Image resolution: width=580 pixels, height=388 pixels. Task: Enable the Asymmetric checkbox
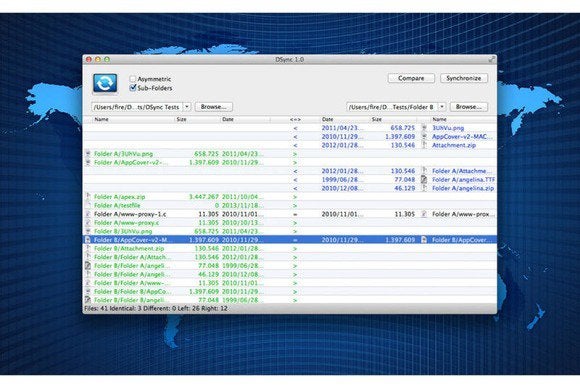pyautogui.click(x=132, y=79)
